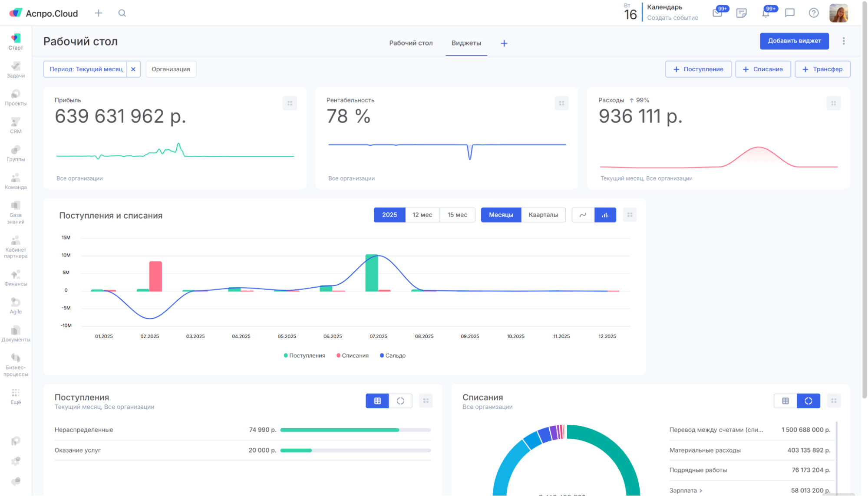Click the Списание button

point(763,69)
